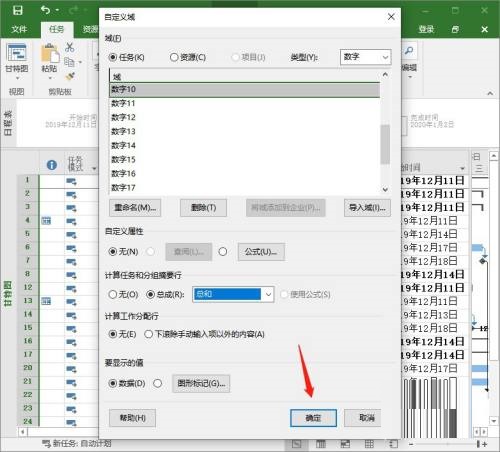Click the field list scrollbar thumb
The height and width of the screenshot is (452, 500).
pyautogui.click(x=385, y=144)
